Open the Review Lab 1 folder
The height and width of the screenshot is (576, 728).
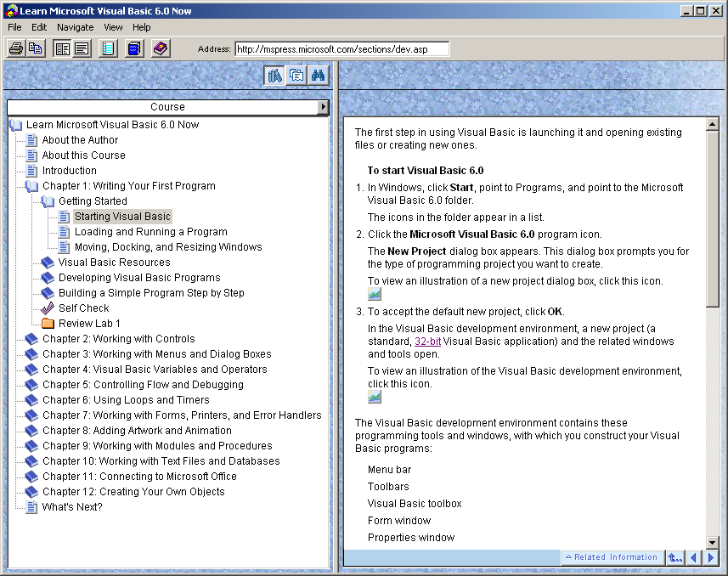pyautogui.click(x=89, y=324)
